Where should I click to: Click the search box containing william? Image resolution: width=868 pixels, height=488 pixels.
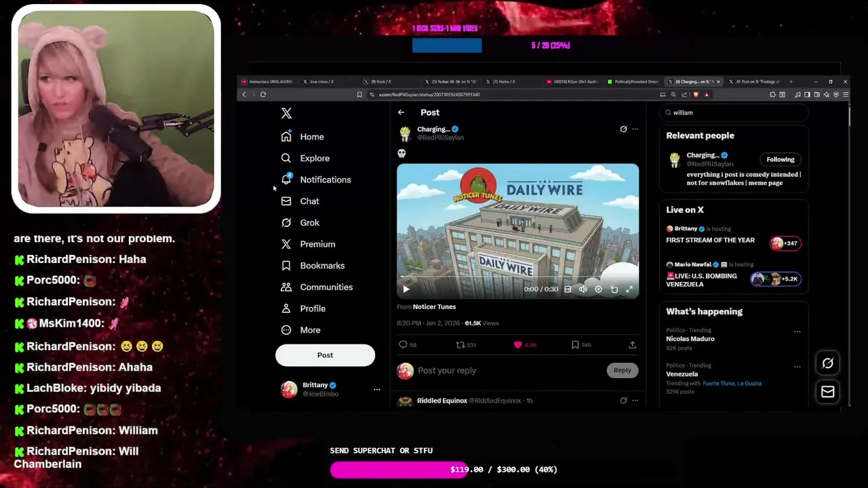(x=734, y=113)
